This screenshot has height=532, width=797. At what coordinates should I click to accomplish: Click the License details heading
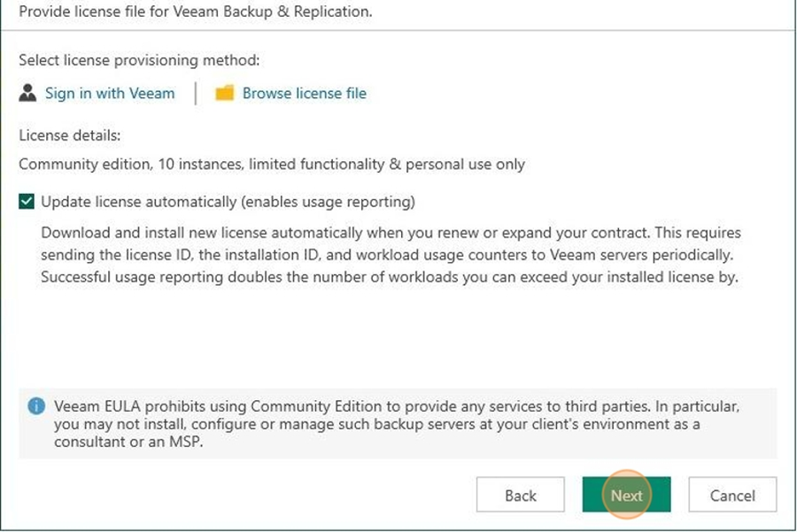click(70, 135)
